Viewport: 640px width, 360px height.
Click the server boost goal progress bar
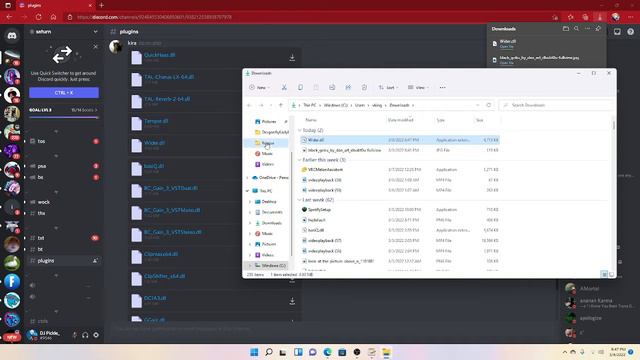tap(64, 118)
